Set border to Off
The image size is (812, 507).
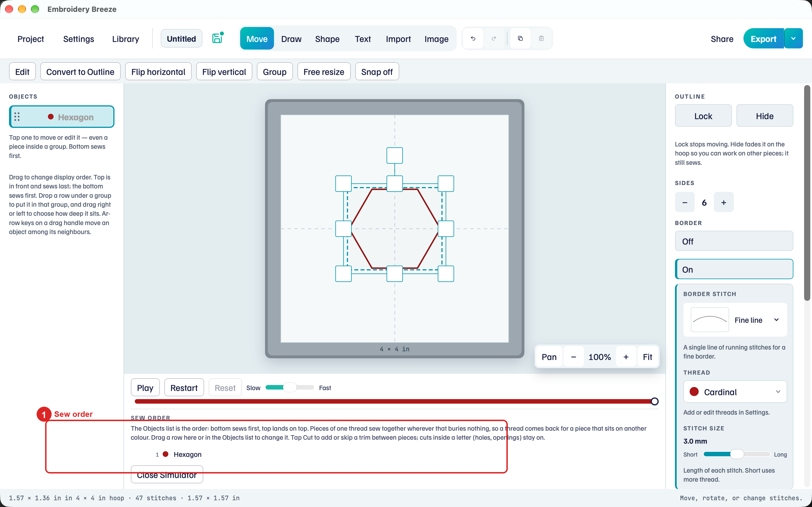[734, 241]
